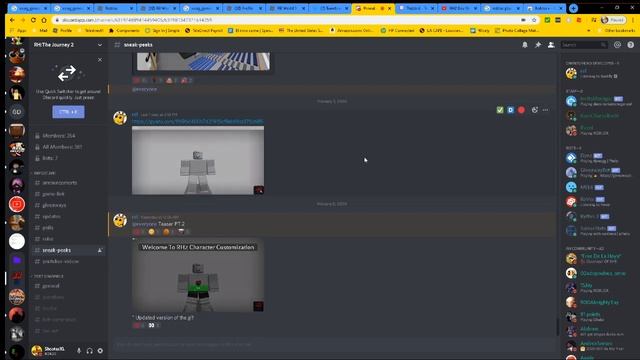Click green checkmark reaction on hovered message

click(500, 110)
